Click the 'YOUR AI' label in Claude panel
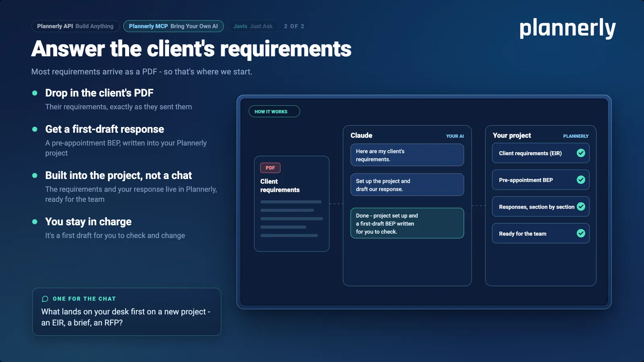This screenshot has width=644, height=362. [x=455, y=136]
